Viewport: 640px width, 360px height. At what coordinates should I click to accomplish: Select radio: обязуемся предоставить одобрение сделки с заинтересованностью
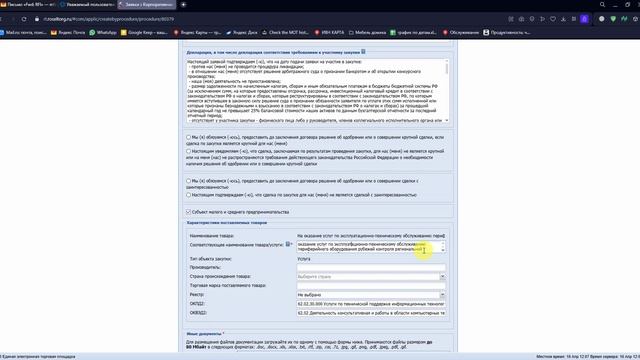[x=189, y=181]
